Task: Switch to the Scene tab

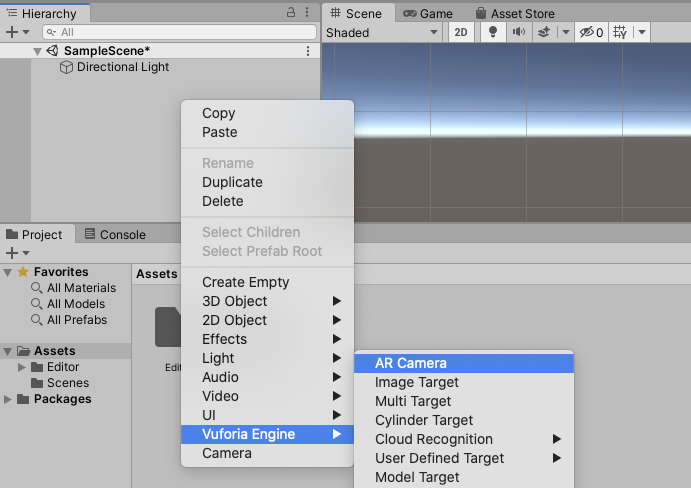Action: pos(356,14)
